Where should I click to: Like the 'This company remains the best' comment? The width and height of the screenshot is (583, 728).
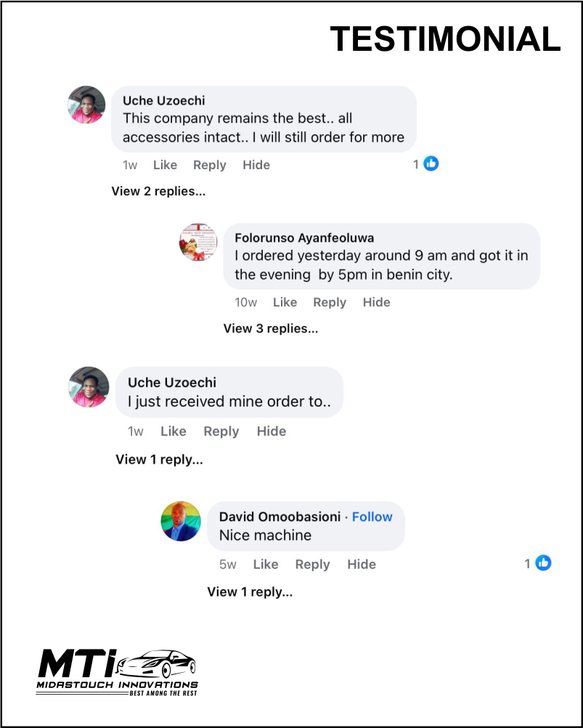click(x=165, y=165)
